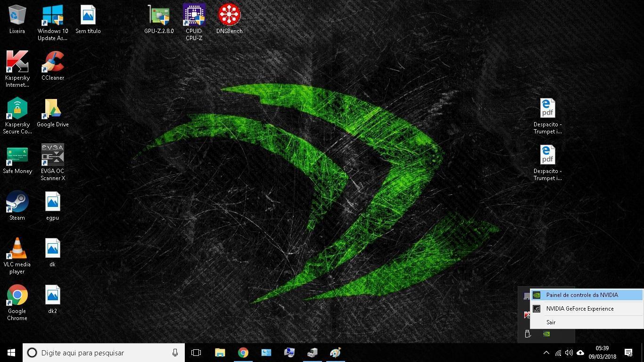Select the GPU-Z.2.8.0 desktop icon

[159, 20]
